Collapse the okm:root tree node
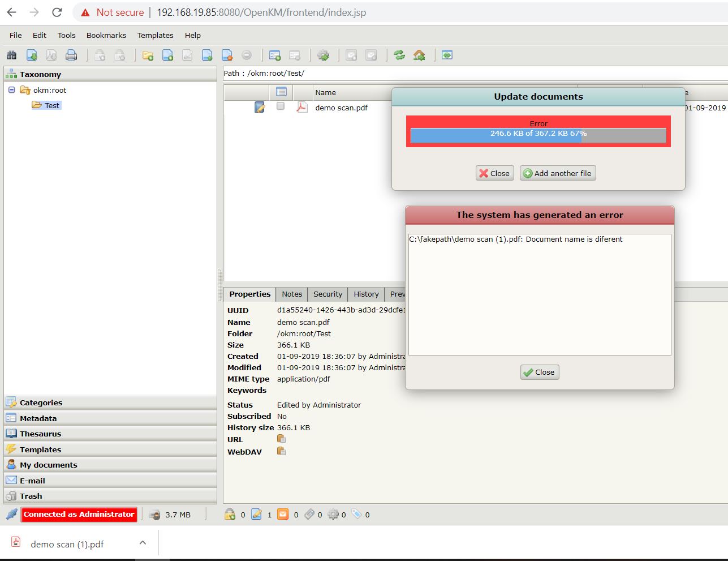Image resolution: width=728 pixels, height=561 pixels. pyautogui.click(x=11, y=90)
